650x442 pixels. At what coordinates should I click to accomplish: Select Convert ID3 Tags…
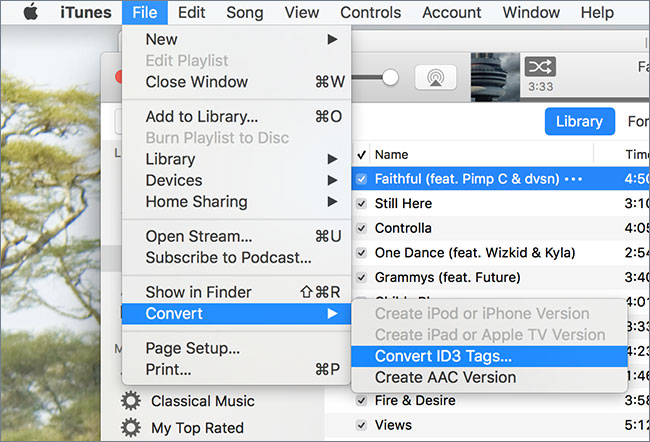(489, 356)
